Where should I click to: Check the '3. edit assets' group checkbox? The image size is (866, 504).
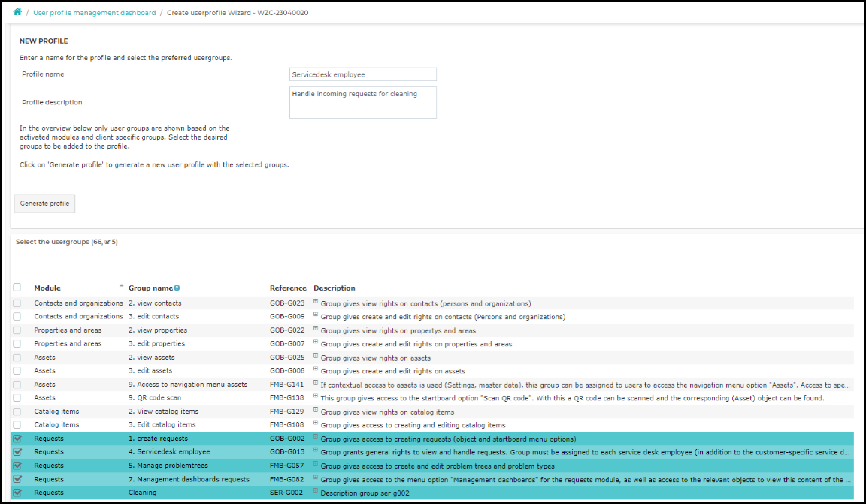[x=17, y=370]
